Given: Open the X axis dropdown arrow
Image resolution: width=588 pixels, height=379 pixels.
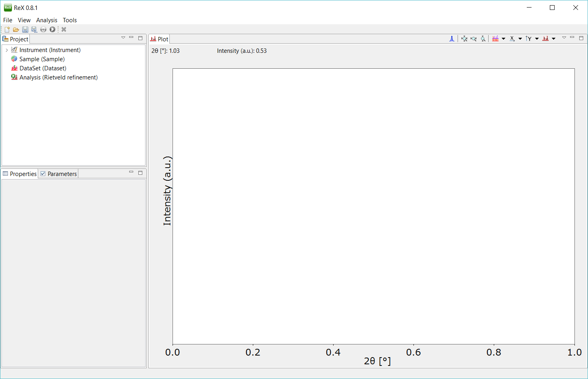Looking at the screenshot, I should click(x=520, y=39).
